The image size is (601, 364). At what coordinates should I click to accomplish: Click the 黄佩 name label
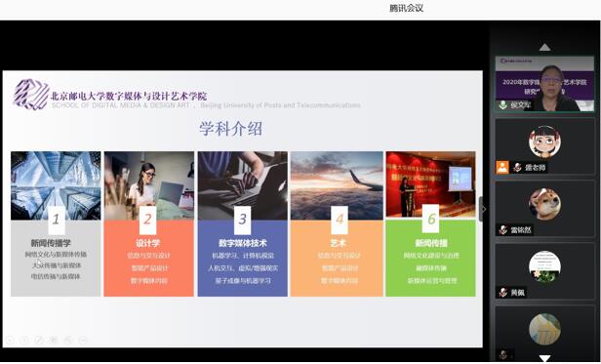(517, 293)
